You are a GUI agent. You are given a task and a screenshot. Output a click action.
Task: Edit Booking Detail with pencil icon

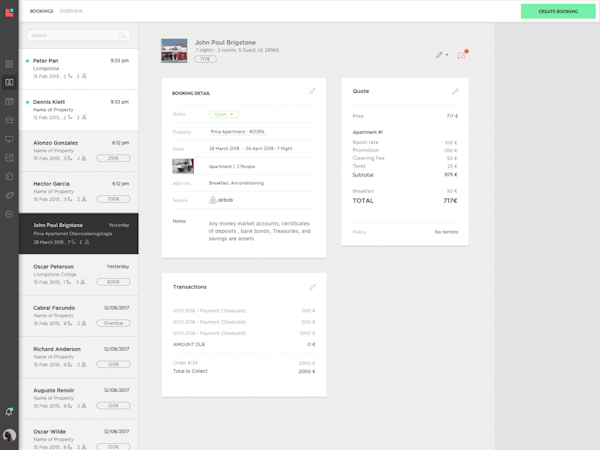[312, 92]
